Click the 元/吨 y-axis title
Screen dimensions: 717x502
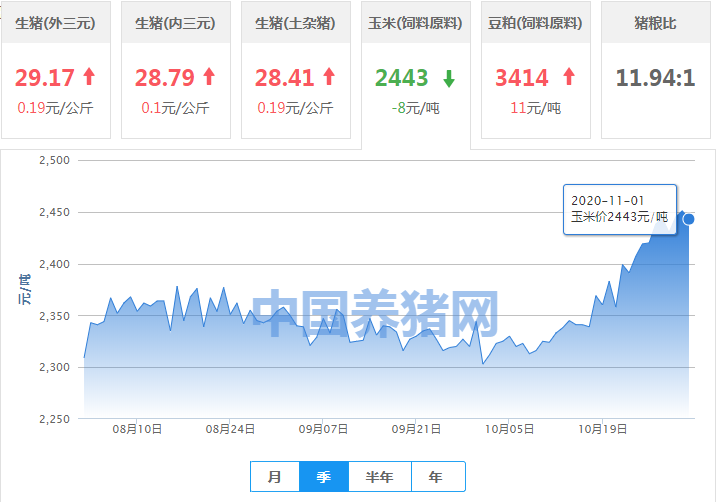(24, 289)
